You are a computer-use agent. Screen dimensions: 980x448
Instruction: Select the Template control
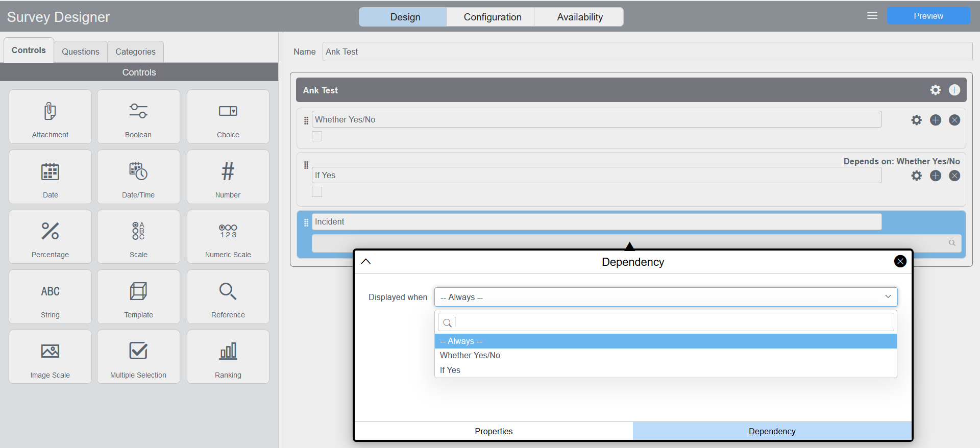(x=138, y=297)
